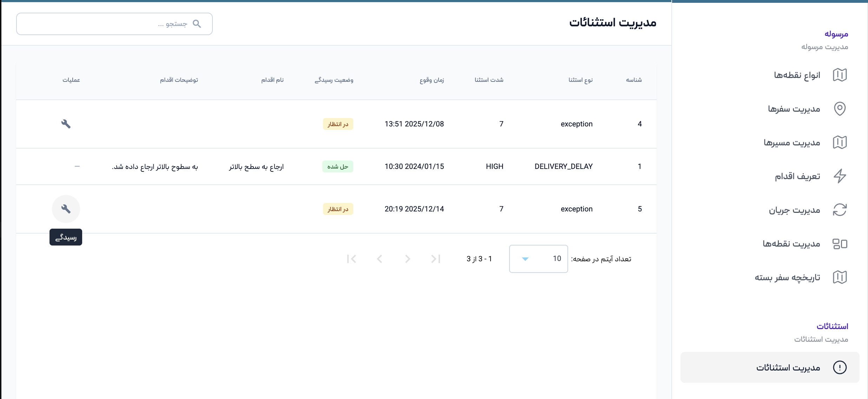Click the grid icon for مدیریت نقطه‌ها

840,243
